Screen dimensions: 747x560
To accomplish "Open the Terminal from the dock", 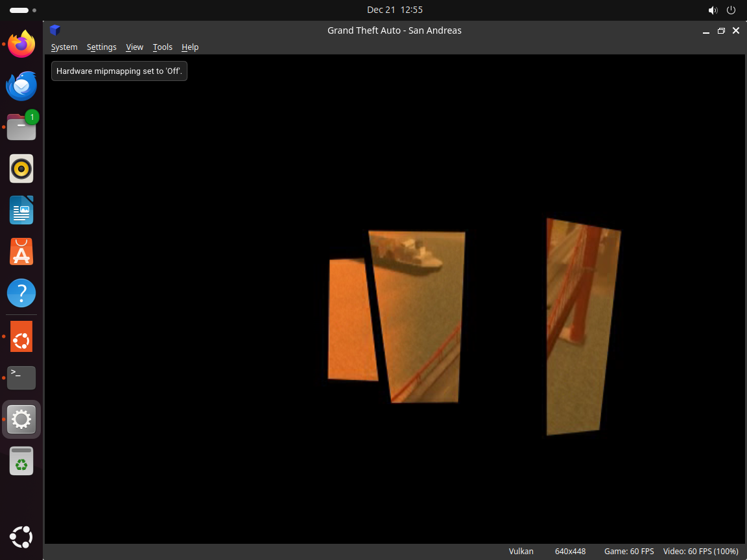I will click(x=21, y=378).
